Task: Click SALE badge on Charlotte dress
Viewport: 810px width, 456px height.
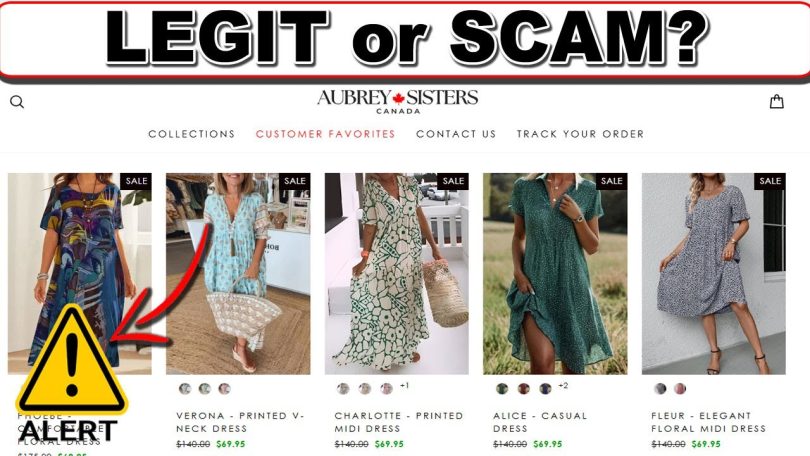Action: [x=453, y=181]
